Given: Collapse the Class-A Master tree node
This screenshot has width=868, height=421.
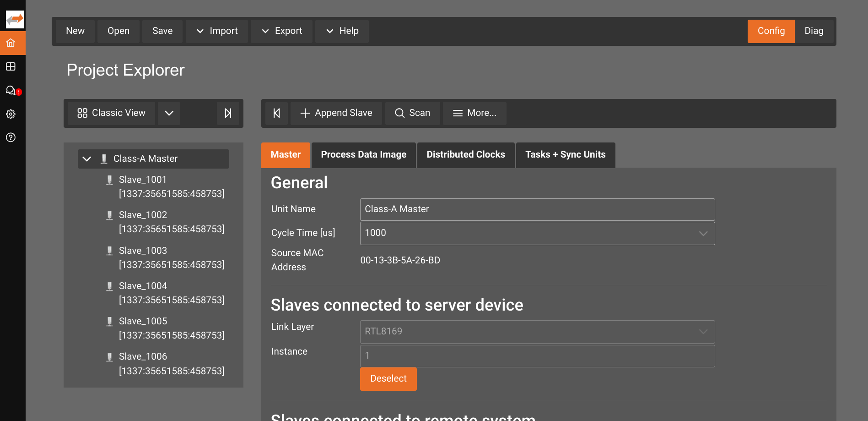Looking at the screenshot, I should coord(87,159).
